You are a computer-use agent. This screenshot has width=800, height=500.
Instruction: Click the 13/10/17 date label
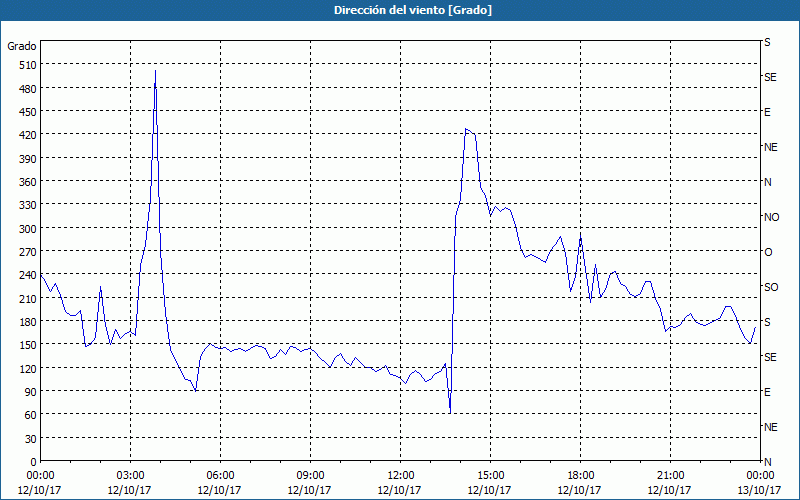tap(760, 490)
